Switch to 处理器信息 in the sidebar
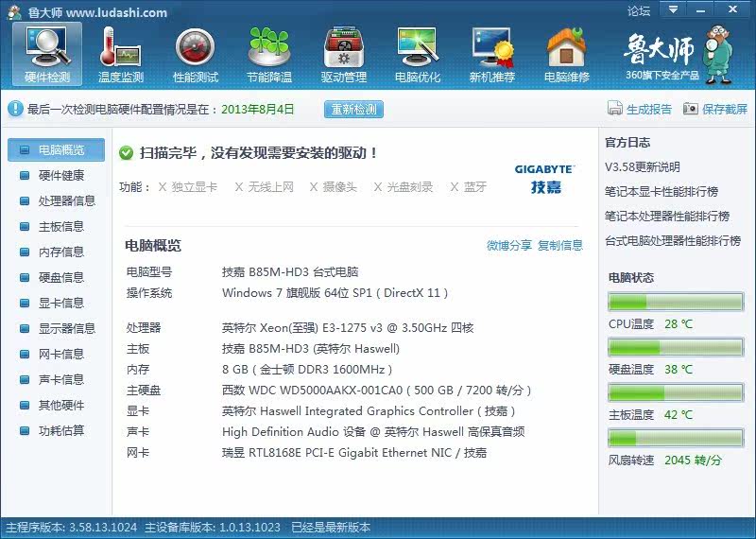The image size is (756, 539). point(66,201)
